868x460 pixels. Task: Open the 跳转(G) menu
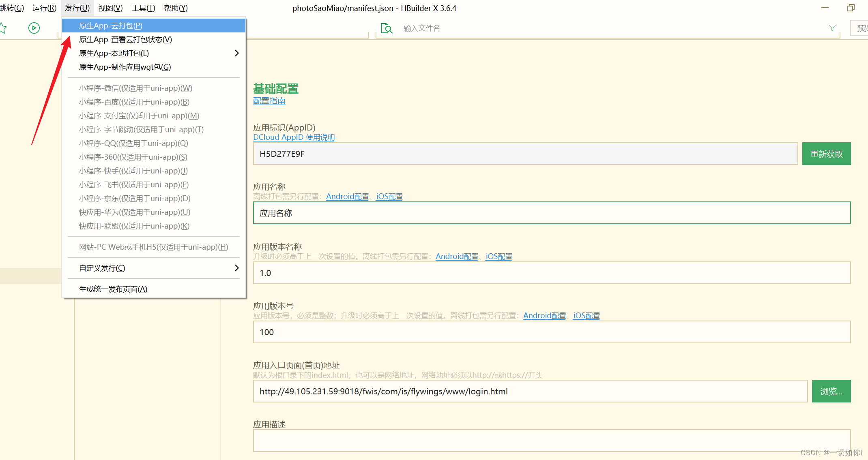(x=12, y=8)
